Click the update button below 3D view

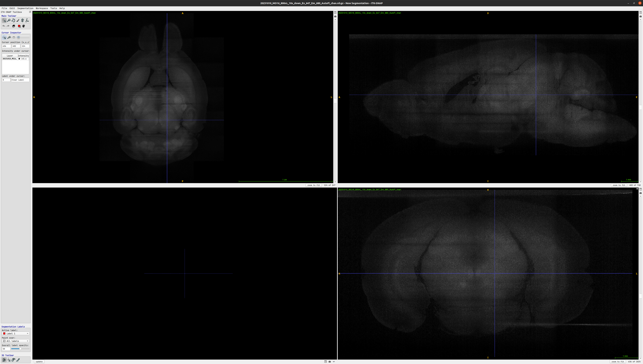[39, 362]
